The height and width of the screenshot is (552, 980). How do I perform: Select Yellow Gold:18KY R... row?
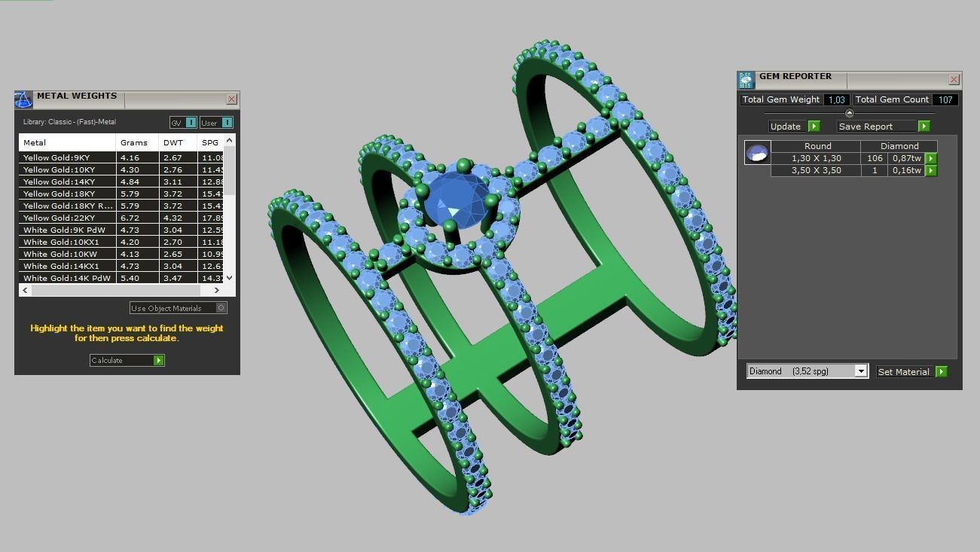(121, 206)
